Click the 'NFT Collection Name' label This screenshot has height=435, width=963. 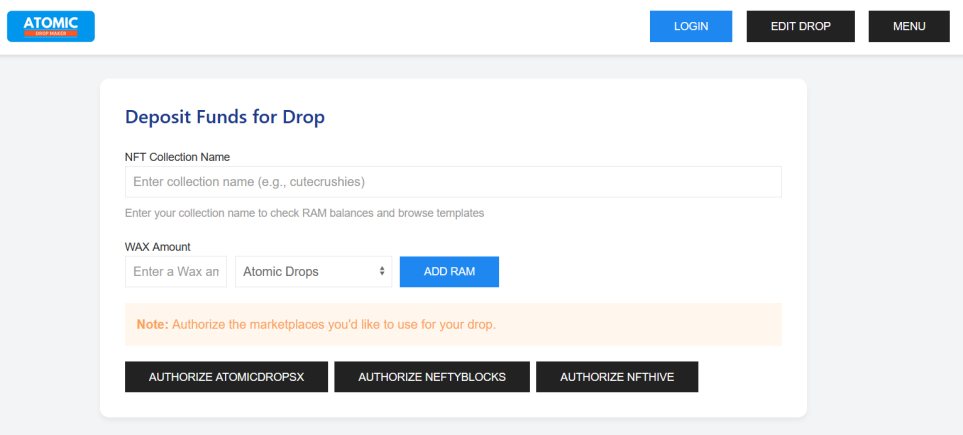(177, 157)
